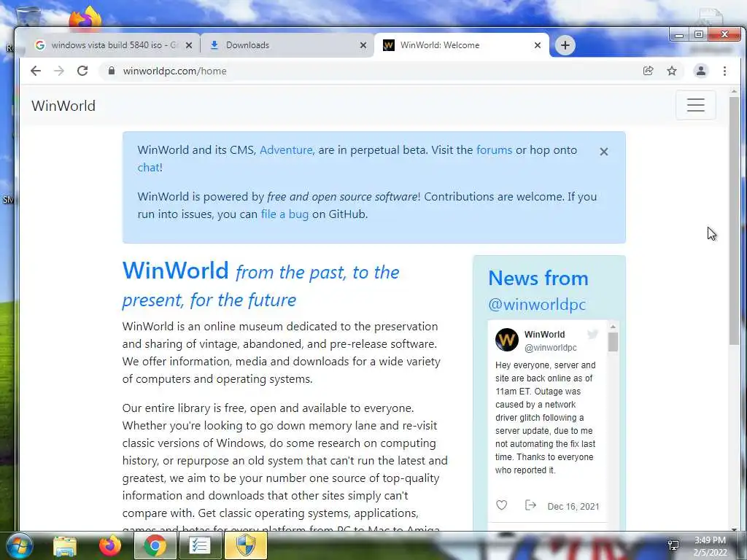Close the Downloads tab

(x=363, y=45)
